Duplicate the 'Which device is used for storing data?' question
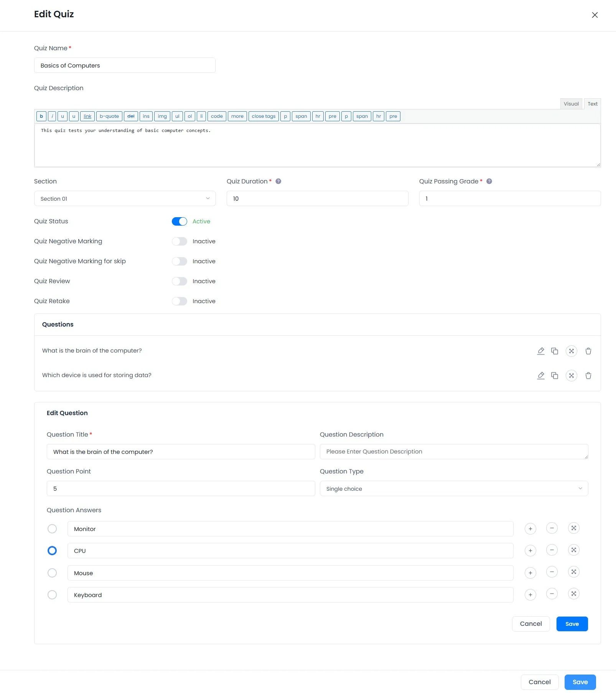 coord(555,376)
